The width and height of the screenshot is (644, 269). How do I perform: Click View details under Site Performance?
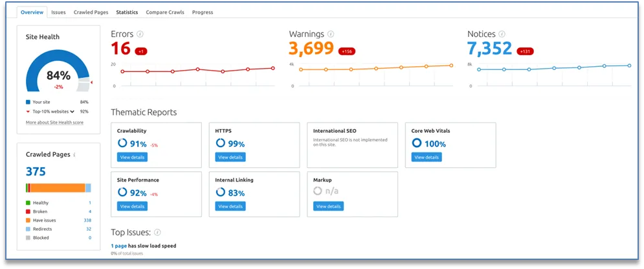tap(132, 206)
